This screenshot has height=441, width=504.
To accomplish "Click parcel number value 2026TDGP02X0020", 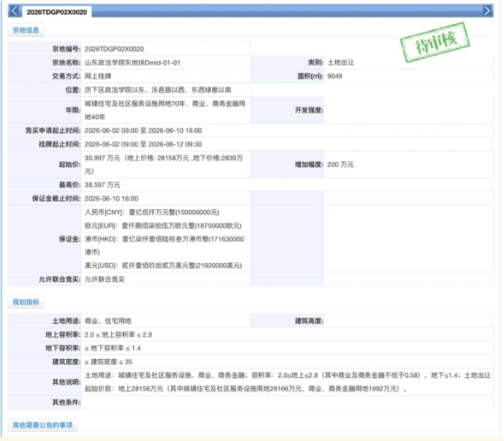I will pos(114,49).
